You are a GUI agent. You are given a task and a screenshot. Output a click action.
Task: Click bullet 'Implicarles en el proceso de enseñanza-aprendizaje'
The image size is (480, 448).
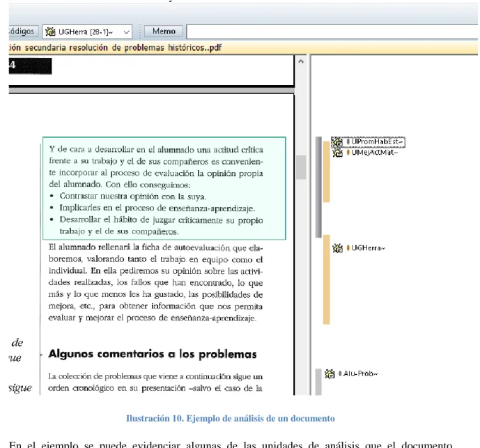[157, 208]
